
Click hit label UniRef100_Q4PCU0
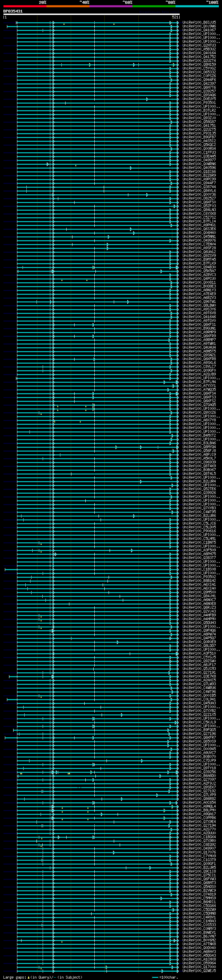pyautogui.click(x=199, y=279)
